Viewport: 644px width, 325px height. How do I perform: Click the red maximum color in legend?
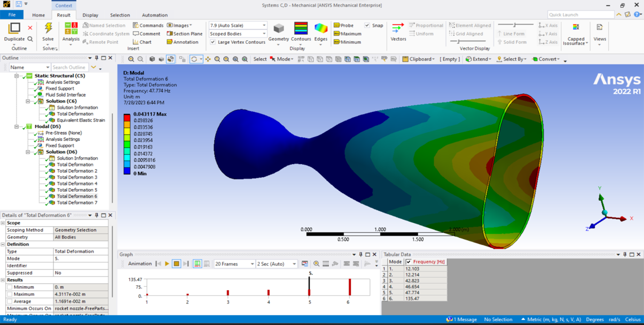127,117
